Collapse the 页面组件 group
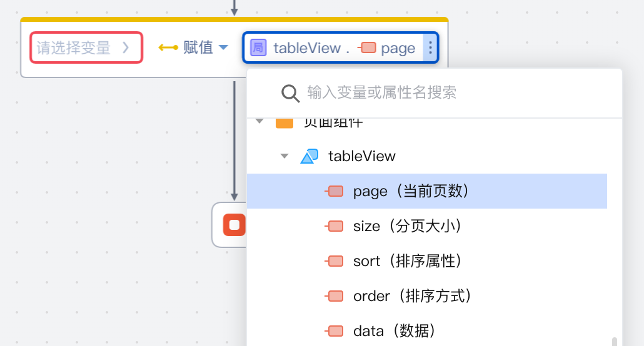The height and width of the screenshot is (346, 644). (x=259, y=121)
